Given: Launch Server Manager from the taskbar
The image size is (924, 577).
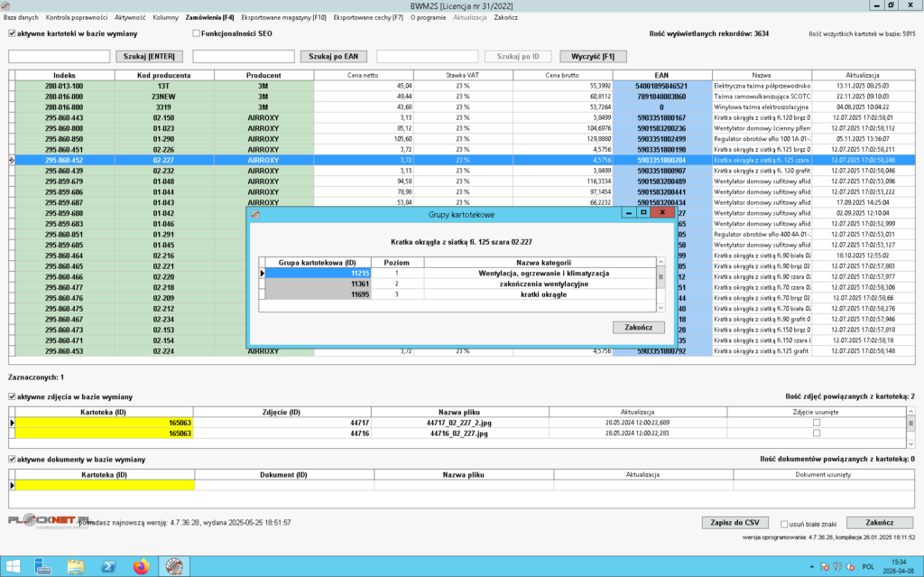Looking at the screenshot, I should [x=42, y=566].
